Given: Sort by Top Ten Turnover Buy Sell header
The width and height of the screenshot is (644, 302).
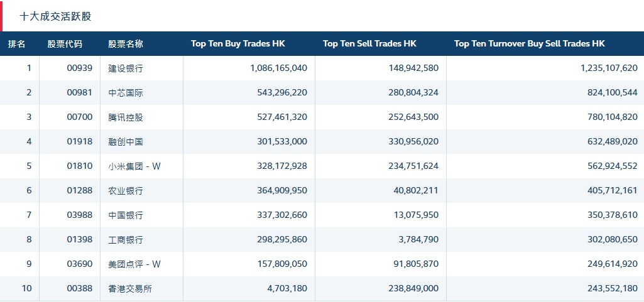Looking at the screenshot, I should point(529,44).
